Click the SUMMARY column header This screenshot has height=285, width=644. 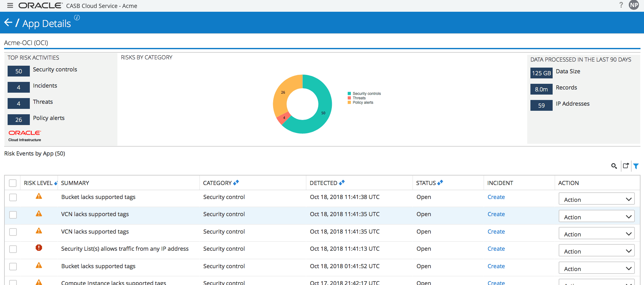tap(75, 183)
